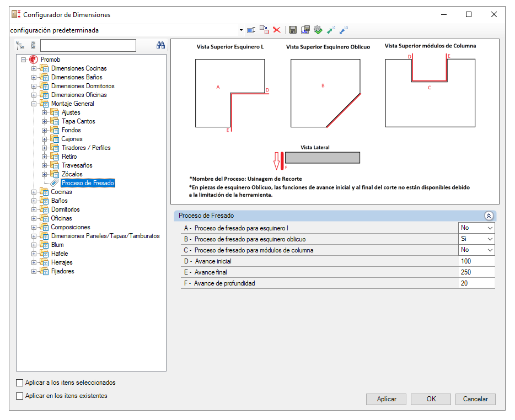Click the Herrajes folder icon

click(44, 262)
